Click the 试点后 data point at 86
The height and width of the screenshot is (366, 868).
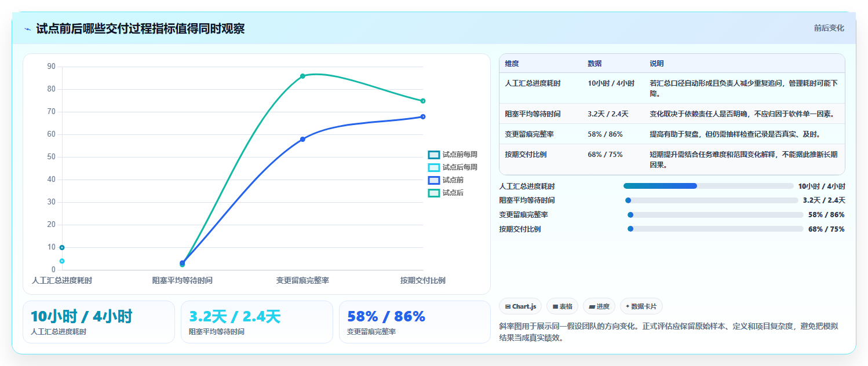tap(302, 76)
